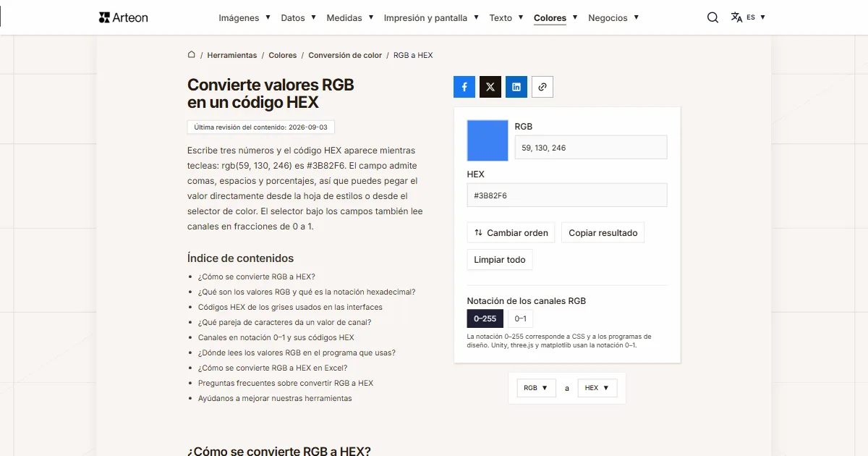The height and width of the screenshot is (456, 868).
Task: Select the 0–255 channel notation
Action: 485,318
